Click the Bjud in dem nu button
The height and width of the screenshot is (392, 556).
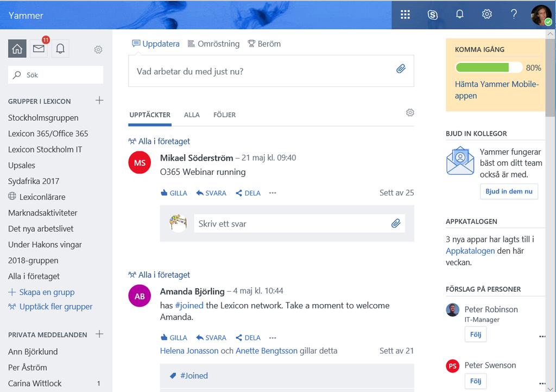509,192
